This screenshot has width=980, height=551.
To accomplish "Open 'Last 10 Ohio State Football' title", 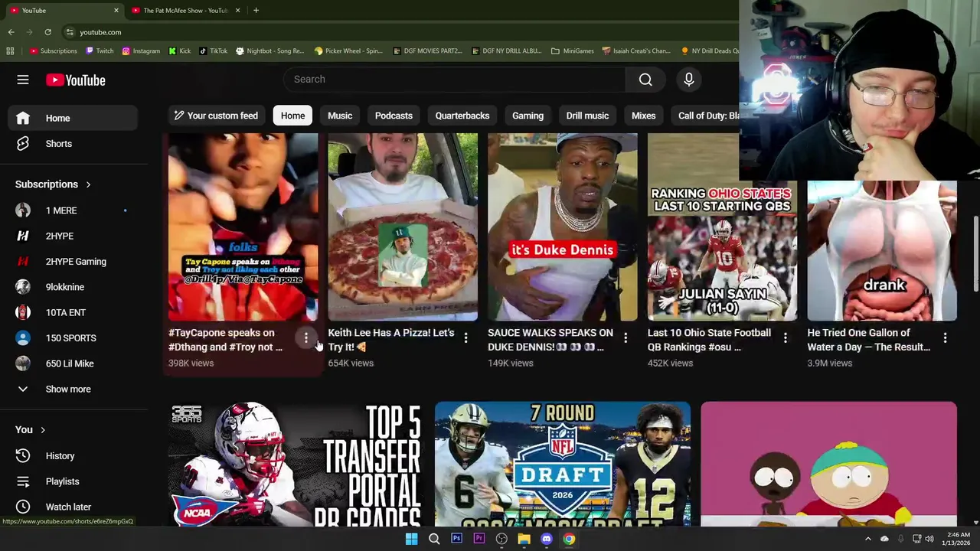I will pos(709,340).
